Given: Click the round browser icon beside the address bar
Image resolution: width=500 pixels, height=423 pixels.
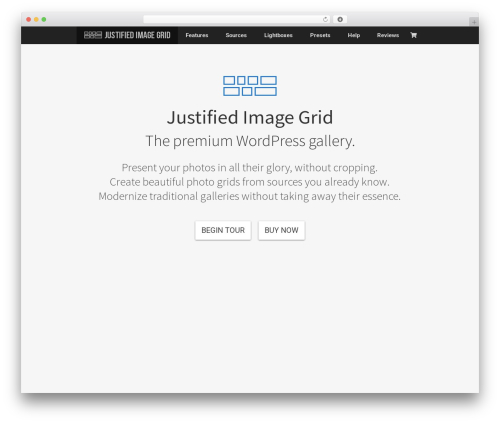Looking at the screenshot, I should (340, 19).
